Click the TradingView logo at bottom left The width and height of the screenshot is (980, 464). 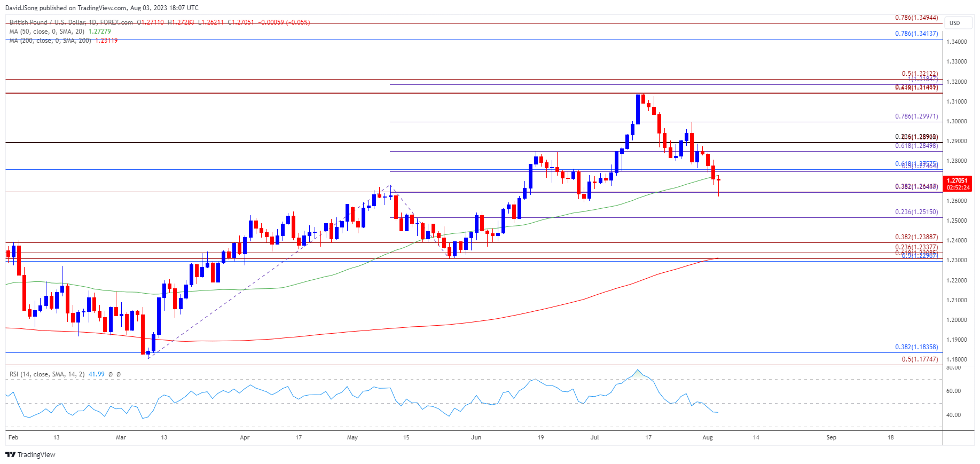[30, 454]
